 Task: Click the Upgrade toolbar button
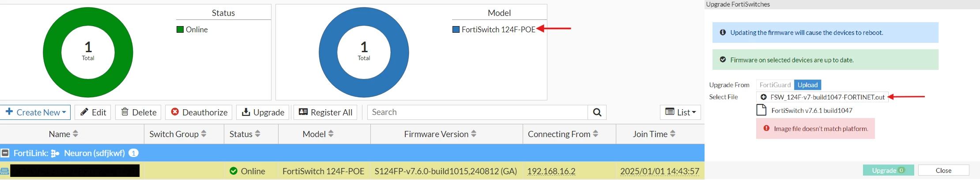263,112
